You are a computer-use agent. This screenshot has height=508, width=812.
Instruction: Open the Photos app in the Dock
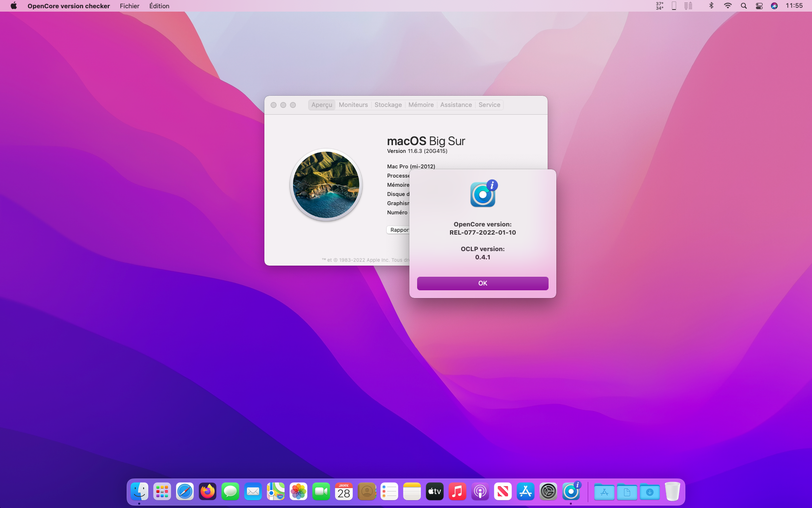(299, 492)
